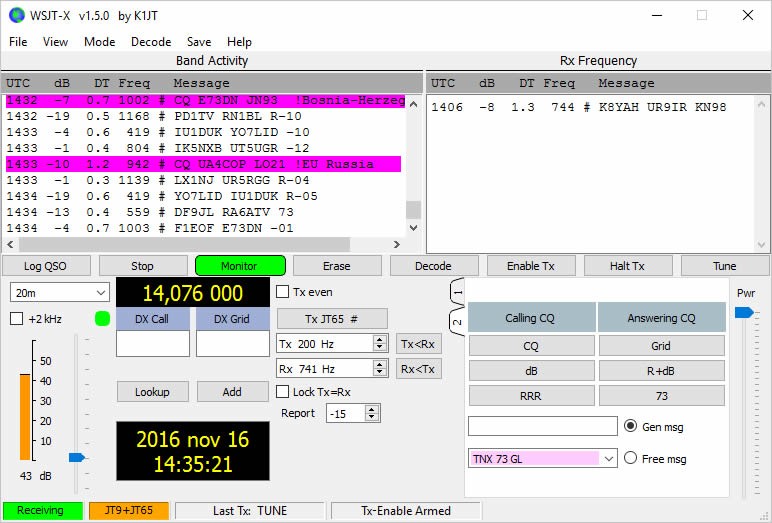Click the RRR message button
Viewport: 772px width, 523px height.
531,396
